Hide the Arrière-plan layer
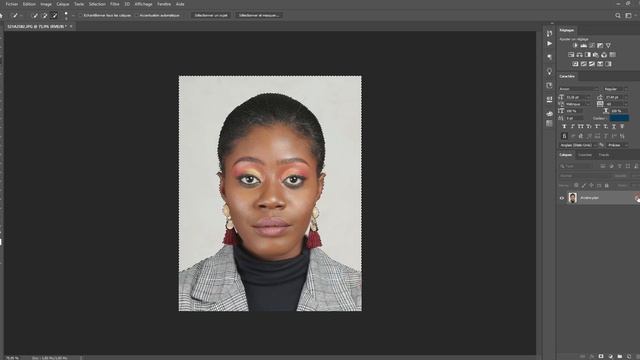640x360 pixels. 562,198
